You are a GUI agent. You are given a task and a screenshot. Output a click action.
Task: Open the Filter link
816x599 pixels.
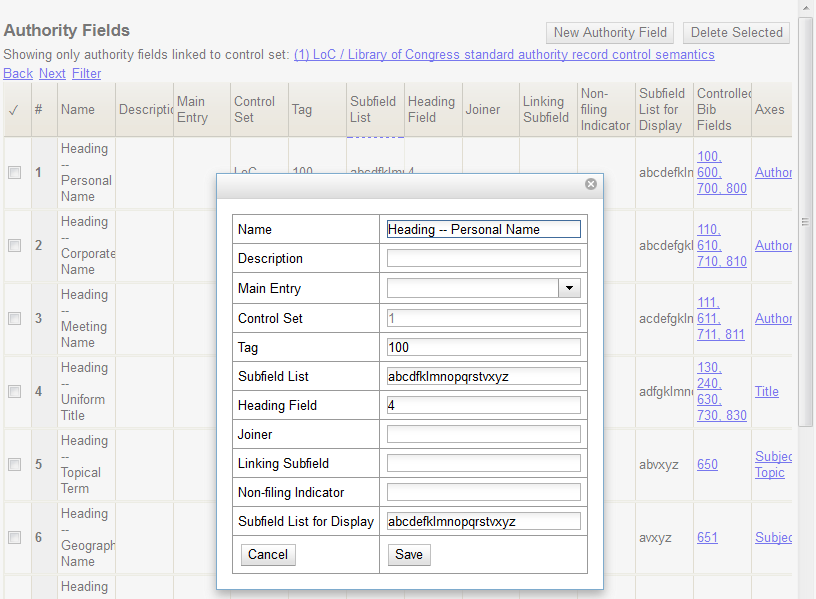point(86,73)
